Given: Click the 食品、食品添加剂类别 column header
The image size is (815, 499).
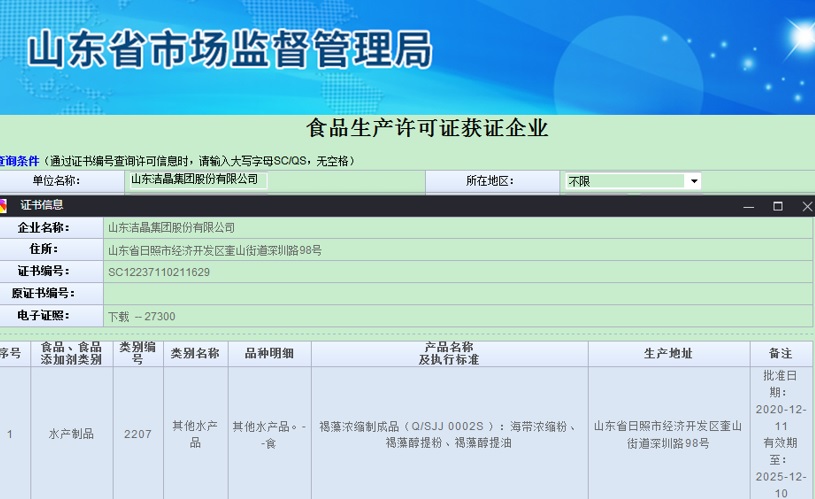Looking at the screenshot, I should pyautogui.click(x=71, y=353).
